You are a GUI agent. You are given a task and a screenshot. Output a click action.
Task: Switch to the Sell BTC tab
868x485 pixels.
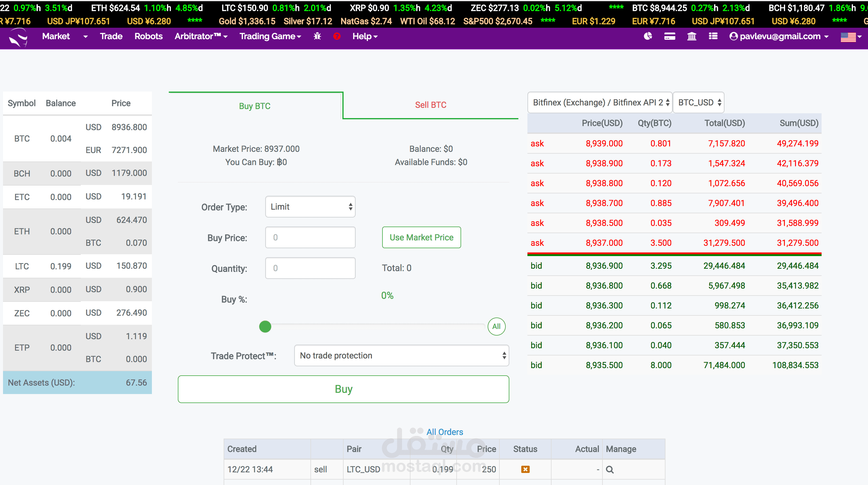coord(430,105)
